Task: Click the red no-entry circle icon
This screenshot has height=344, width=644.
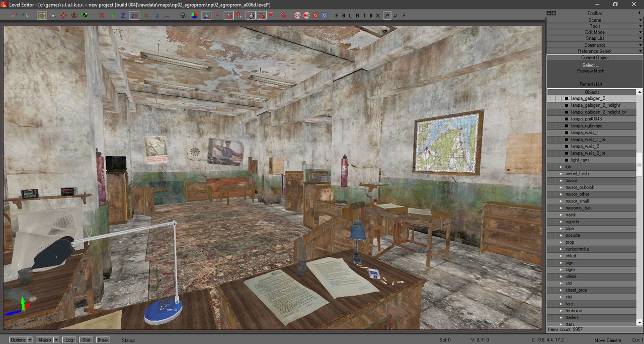Action: pyautogui.click(x=315, y=16)
